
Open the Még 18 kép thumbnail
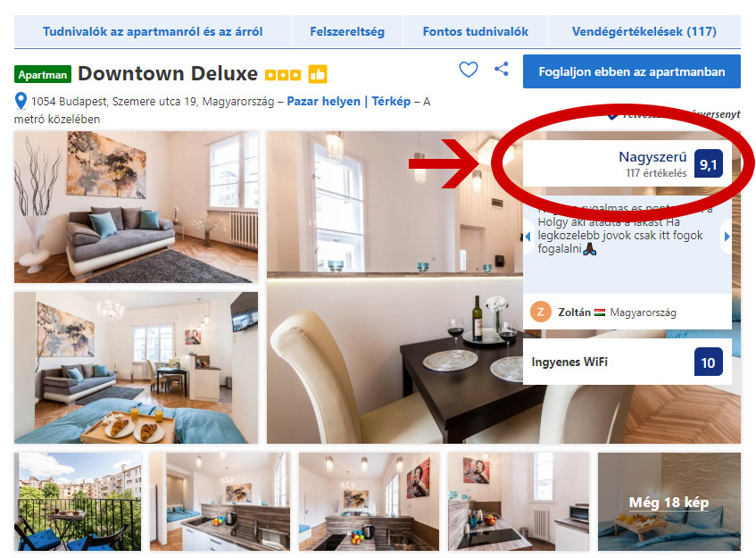tap(669, 502)
